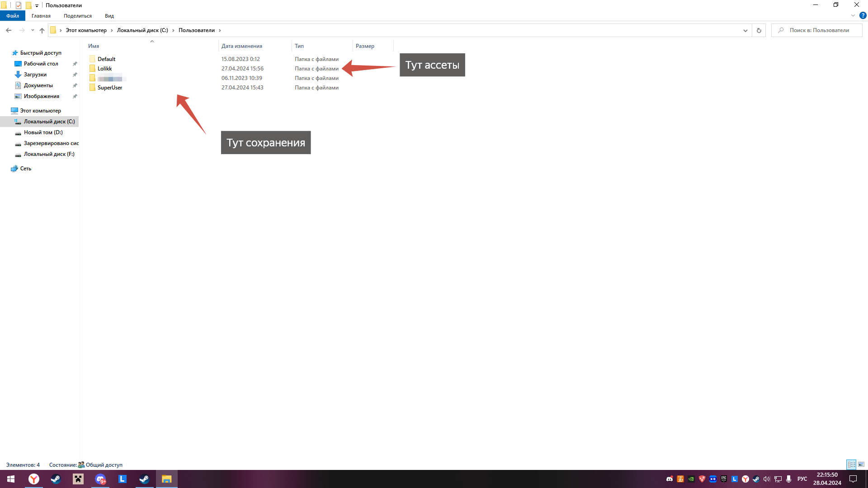The height and width of the screenshot is (488, 868).
Task: Open Help with the blue question mark
Action: (x=863, y=15)
